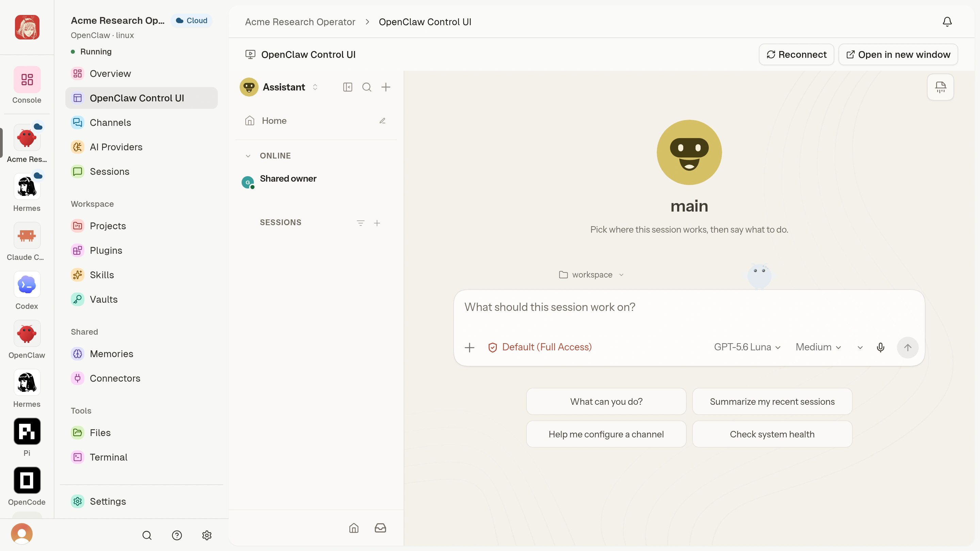This screenshot has width=980, height=551.
Task: Select the Pi agent in the rail
Action: click(27, 438)
